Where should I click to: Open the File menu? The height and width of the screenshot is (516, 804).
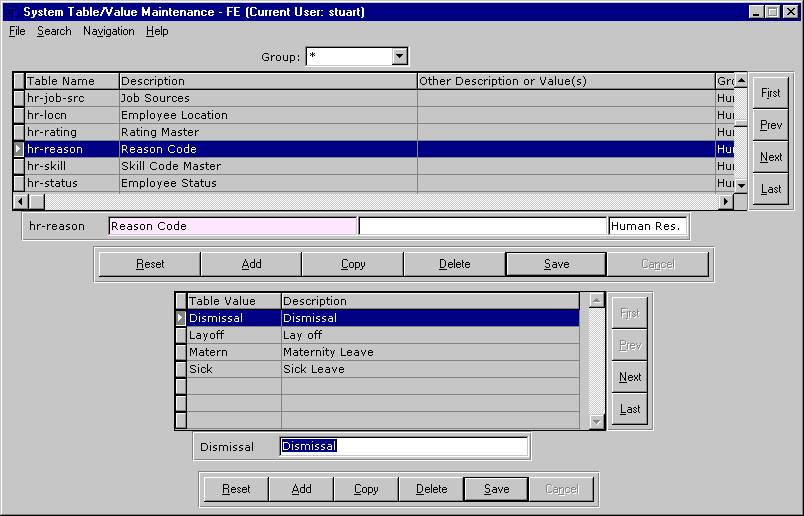17,31
